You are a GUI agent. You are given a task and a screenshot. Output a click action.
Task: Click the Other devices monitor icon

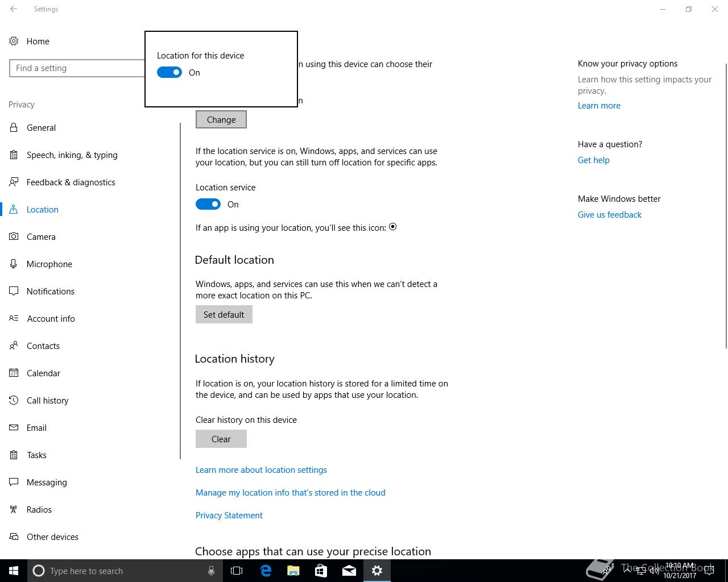click(14, 537)
